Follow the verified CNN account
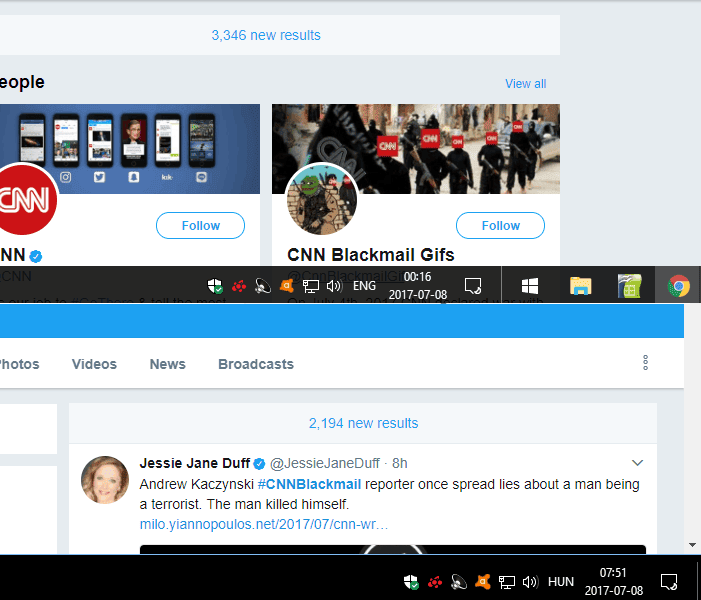701x600 pixels. (x=200, y=225)
